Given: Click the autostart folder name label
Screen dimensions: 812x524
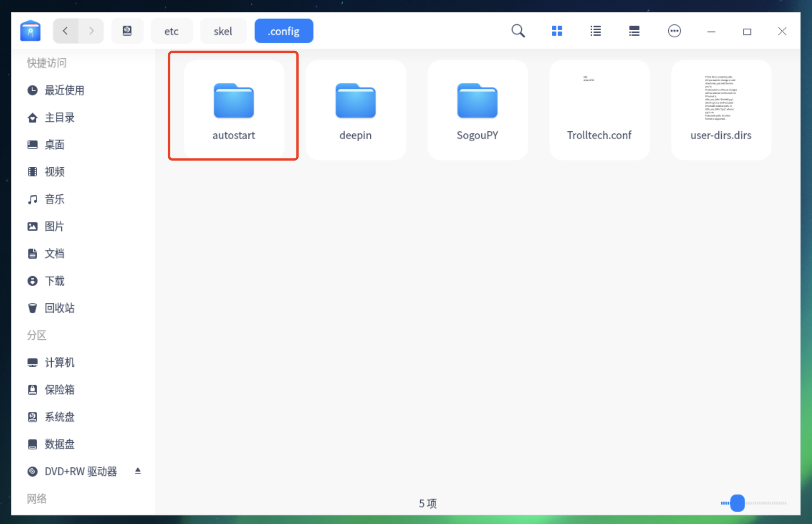Looking at the screenshot, I should (x=234, y=135).
